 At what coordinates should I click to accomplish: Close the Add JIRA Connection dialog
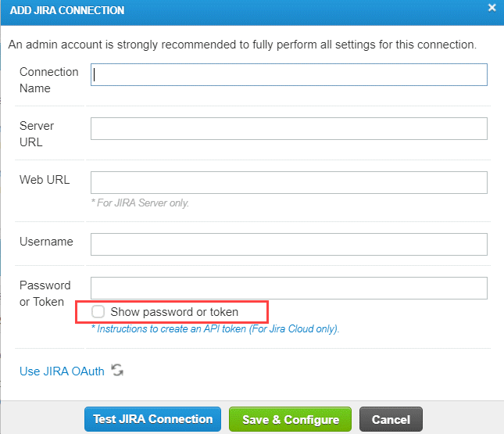[491, 8]
